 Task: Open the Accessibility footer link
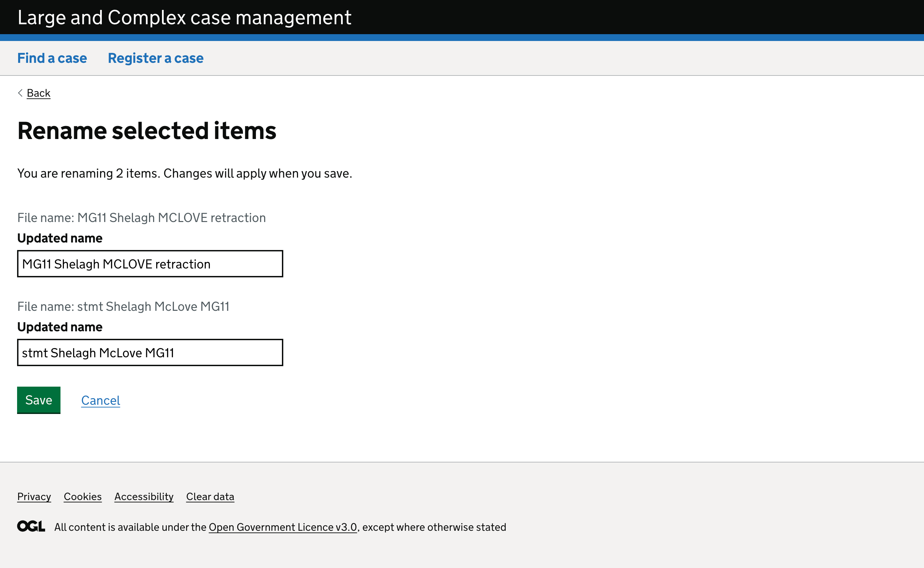coord(144,496)
